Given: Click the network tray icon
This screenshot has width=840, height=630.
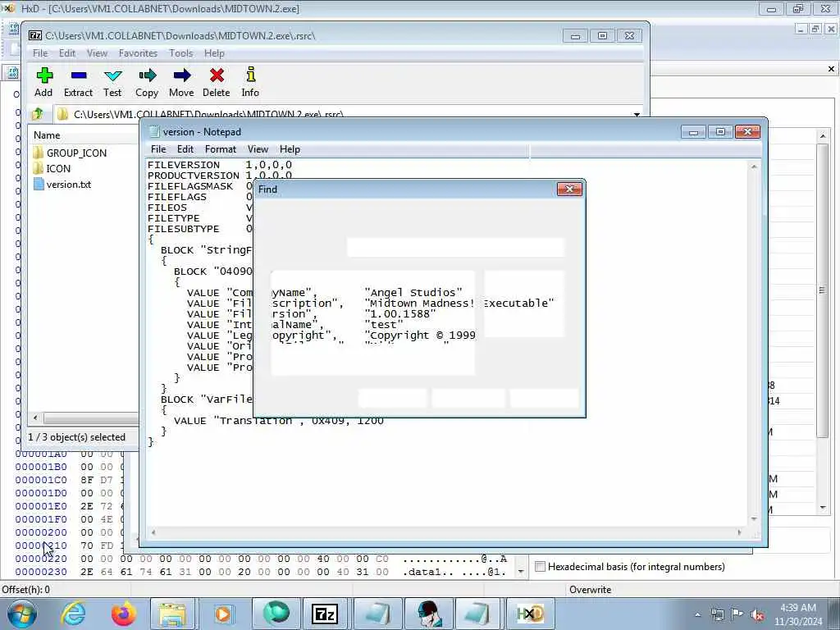Looking at the screenshot, I should click(x=718, y=614).
